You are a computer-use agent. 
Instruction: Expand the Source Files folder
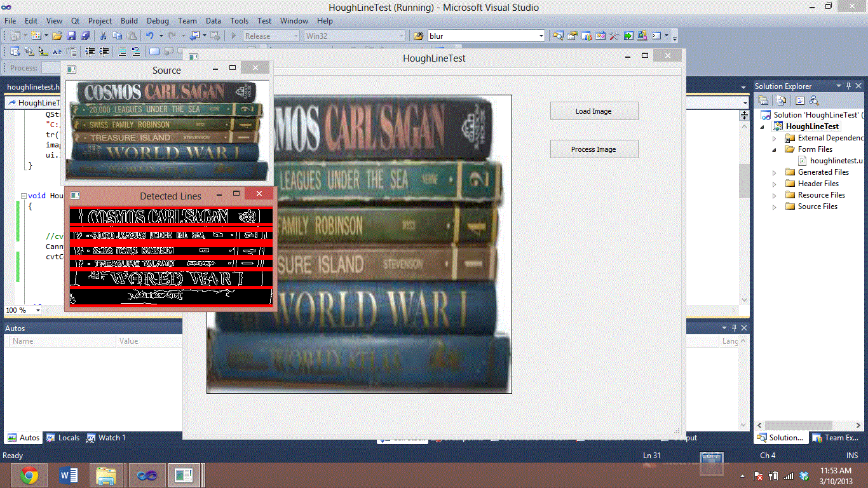(x=774, y=207)
